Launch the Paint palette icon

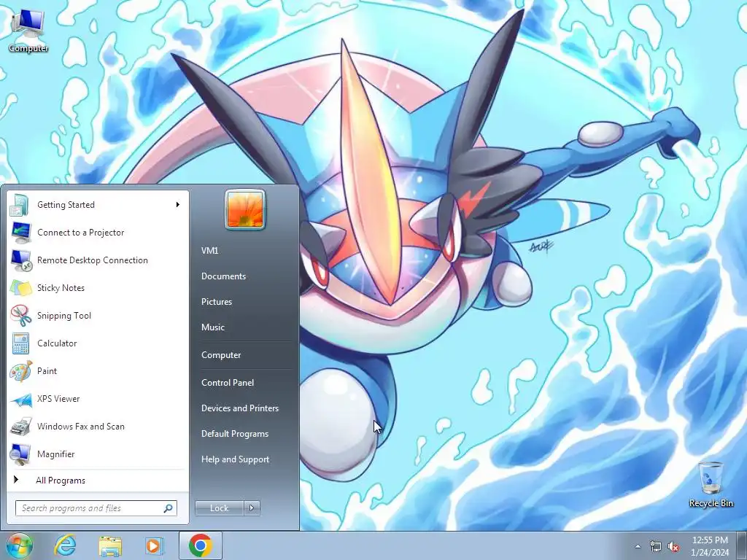point(20,371)
